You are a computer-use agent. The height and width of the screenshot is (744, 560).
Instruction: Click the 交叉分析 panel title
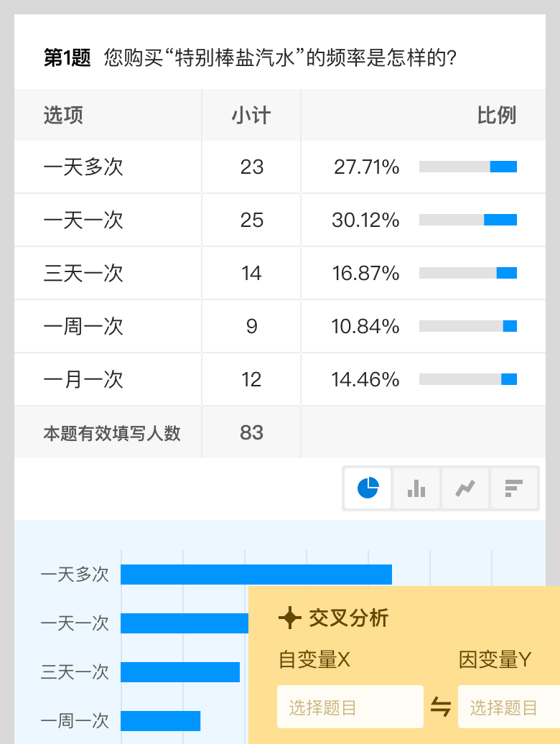348,618
